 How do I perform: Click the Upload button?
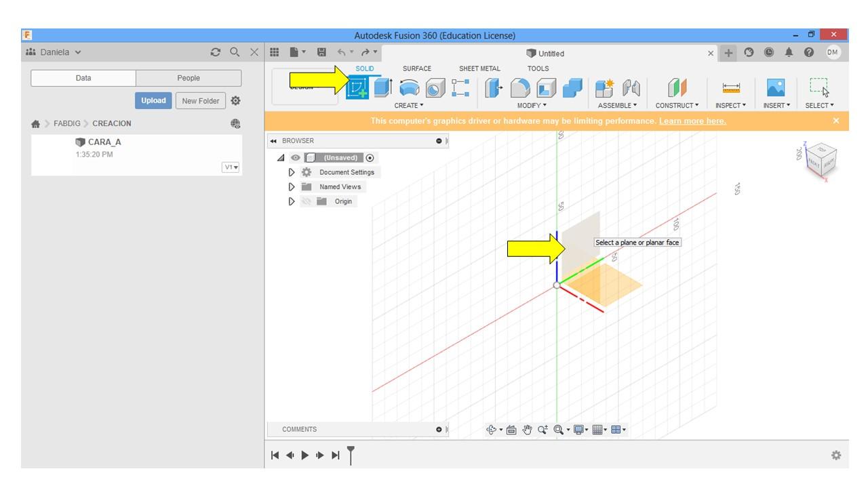pos(153,100)
